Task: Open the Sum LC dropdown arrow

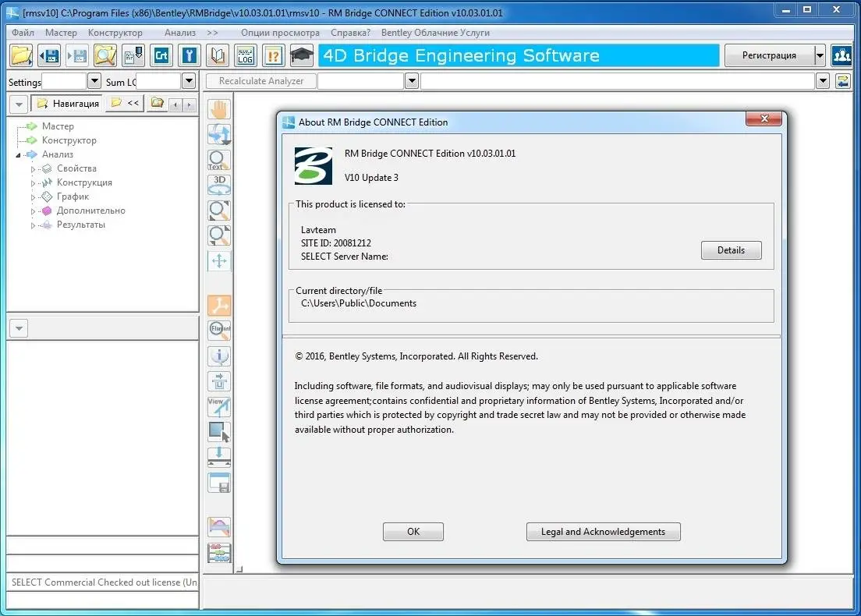Action: 189,81
